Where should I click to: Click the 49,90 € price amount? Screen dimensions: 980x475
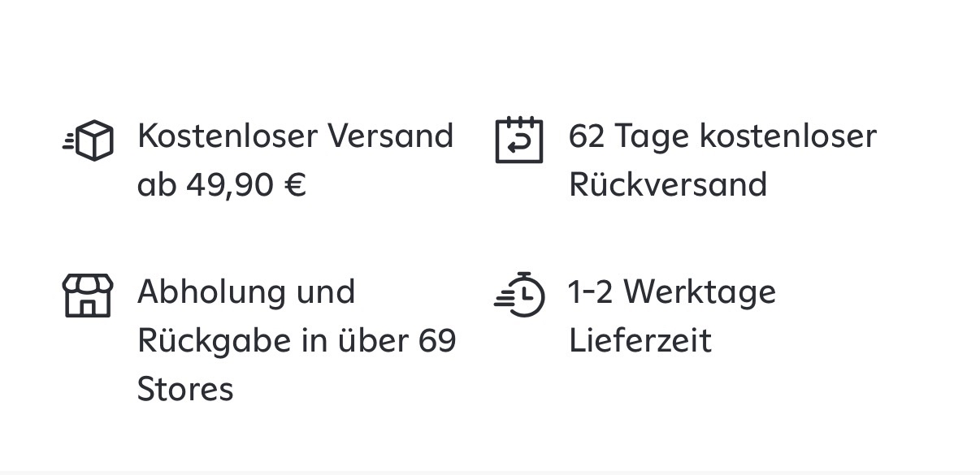(245, 185)
